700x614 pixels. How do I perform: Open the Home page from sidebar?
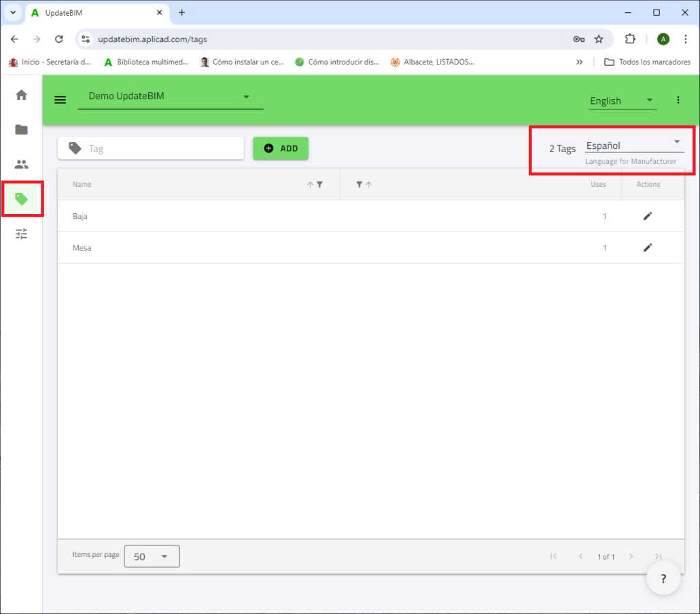pyautogui.click(x=22, y=95)
